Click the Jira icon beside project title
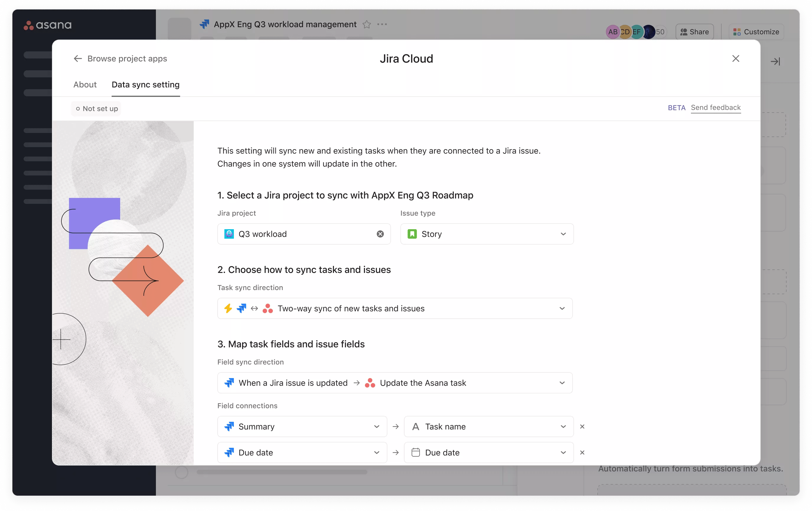Image resolution: width=812 pixels, height=511 pixels. pyautogui.click(x=204, y=24)
